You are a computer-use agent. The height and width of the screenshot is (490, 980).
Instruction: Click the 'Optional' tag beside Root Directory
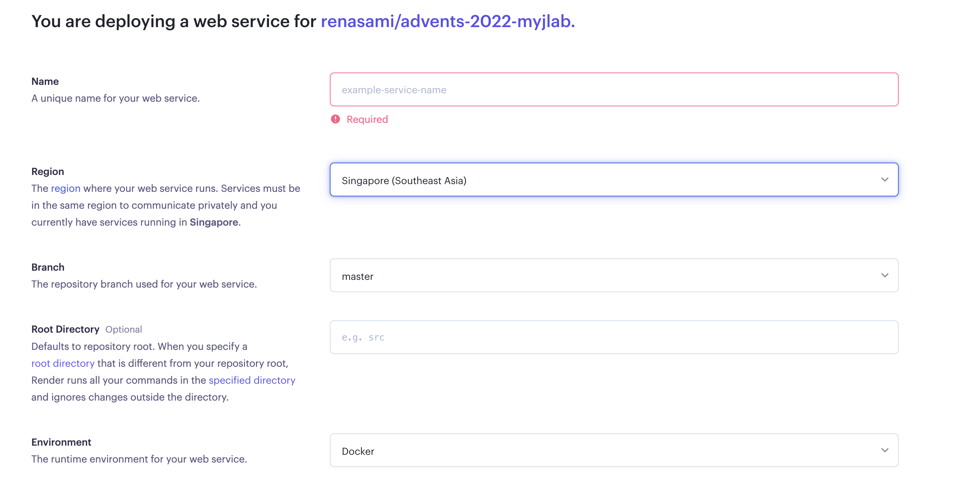click(x=123, y=329)
